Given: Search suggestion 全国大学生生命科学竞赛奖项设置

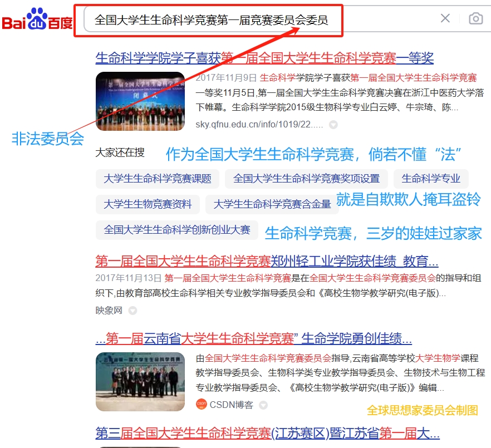Looking at the screenshot, I should point(306,179).
